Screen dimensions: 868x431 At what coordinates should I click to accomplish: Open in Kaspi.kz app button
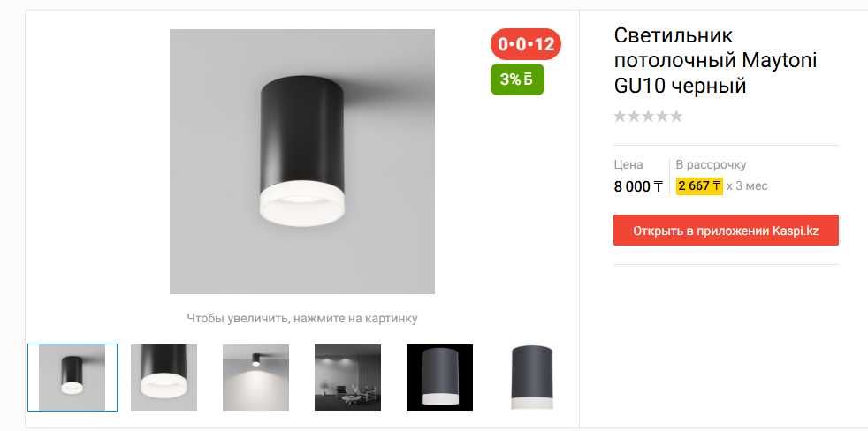pyautogui.click(x=726, y=231)
